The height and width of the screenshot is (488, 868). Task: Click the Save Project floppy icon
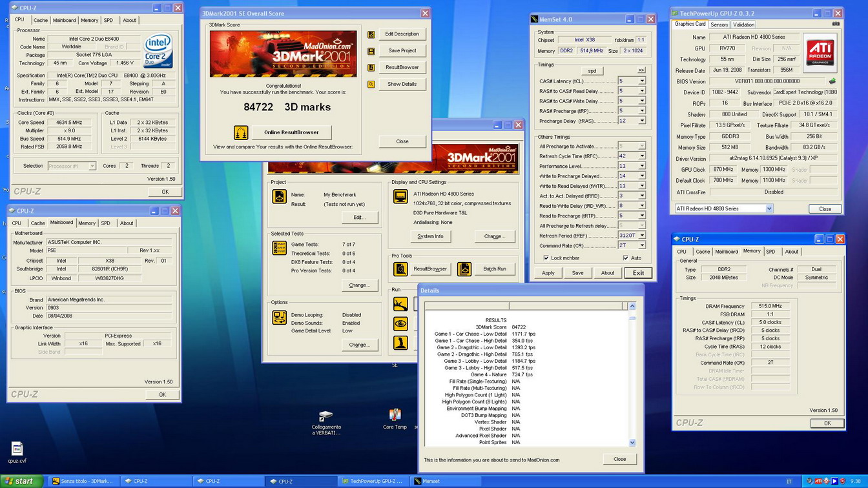(x=371, y=51)
